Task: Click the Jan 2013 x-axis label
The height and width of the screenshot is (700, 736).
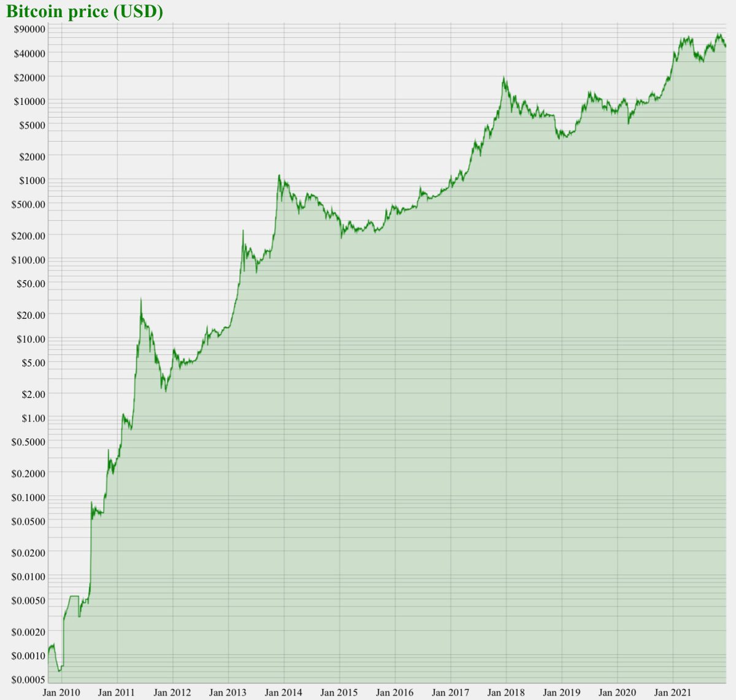Action: [x=227, y=692]
